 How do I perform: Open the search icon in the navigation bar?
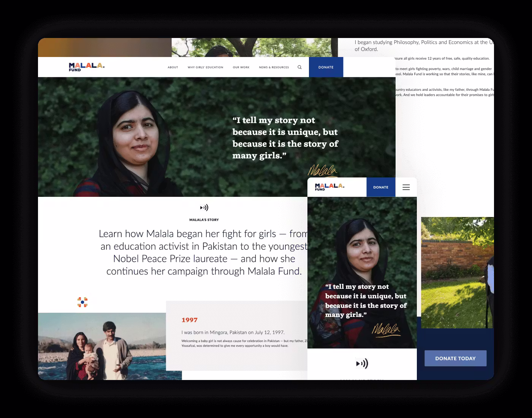point(299,67)
